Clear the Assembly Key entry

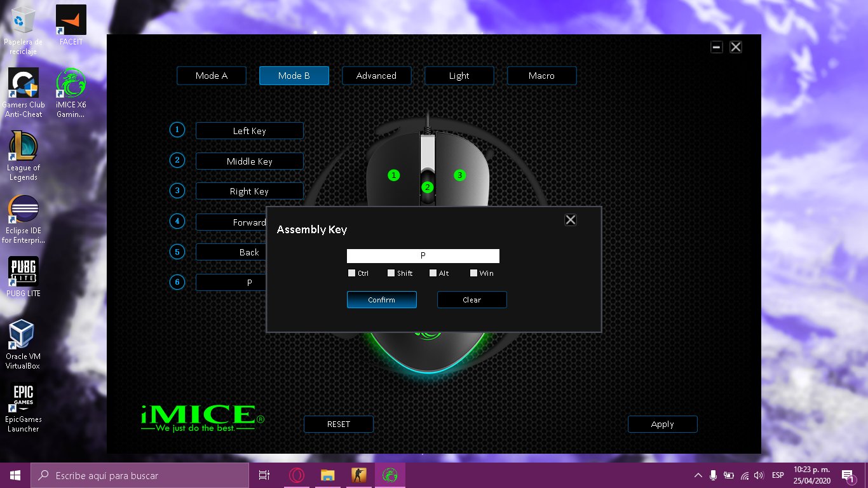[472, 300]
